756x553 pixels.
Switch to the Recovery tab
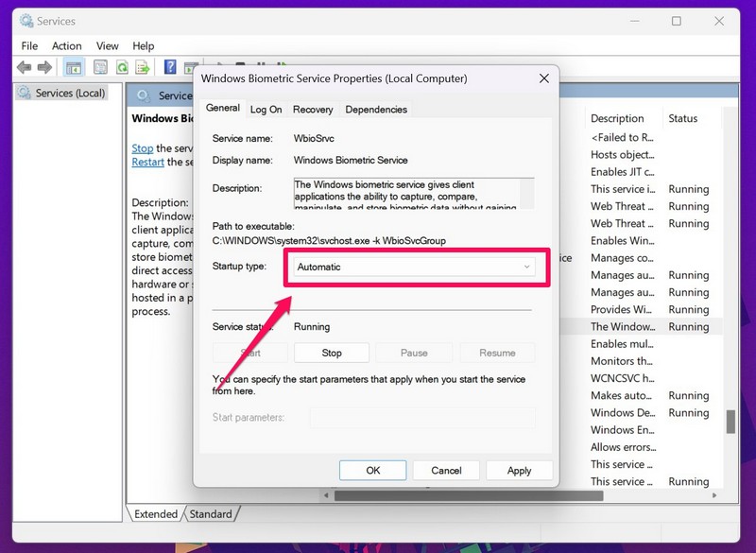point(312,110)
